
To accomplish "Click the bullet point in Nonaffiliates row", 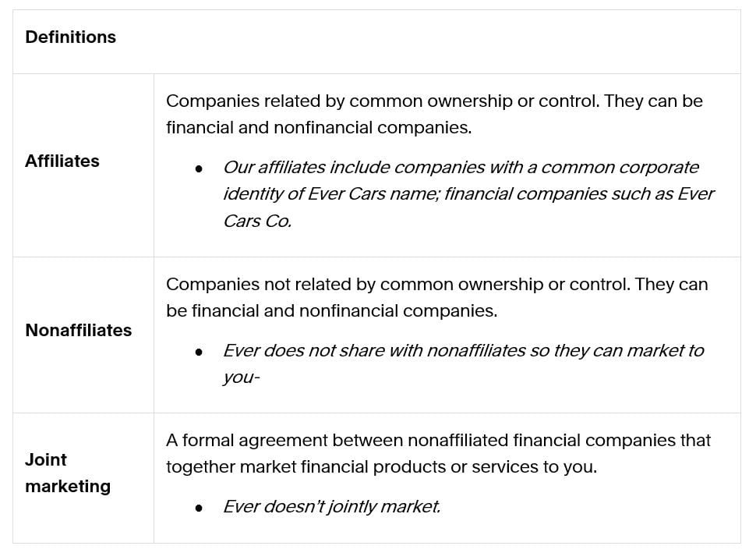I will 200,352.
